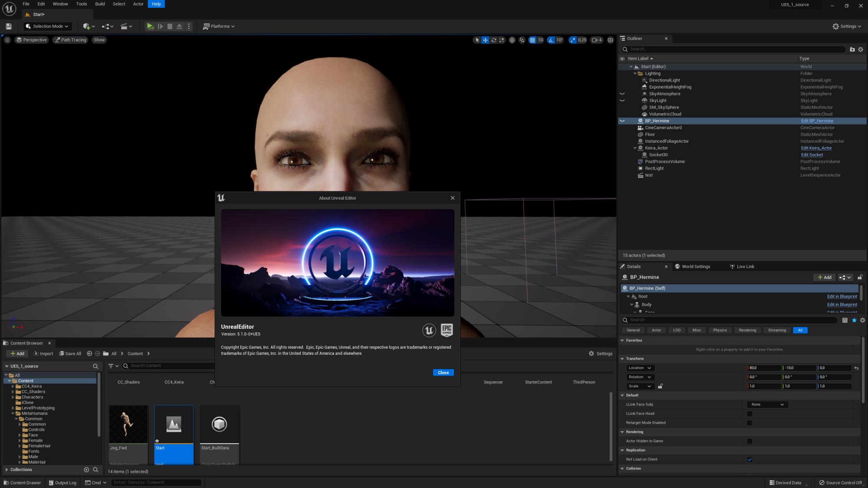The height and width of the screenshot is (488, 868).
Task: Collapse the Transform section
Action: click(x=622, y=359)
